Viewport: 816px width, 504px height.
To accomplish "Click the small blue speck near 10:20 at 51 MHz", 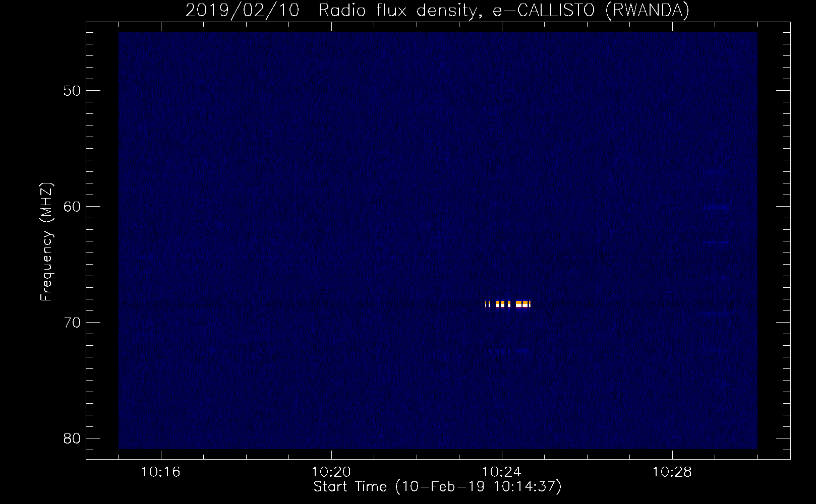I will [334, 107].
